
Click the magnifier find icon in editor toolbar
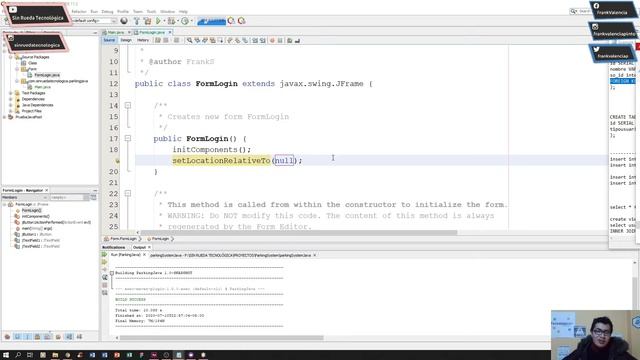pos(189,40)
